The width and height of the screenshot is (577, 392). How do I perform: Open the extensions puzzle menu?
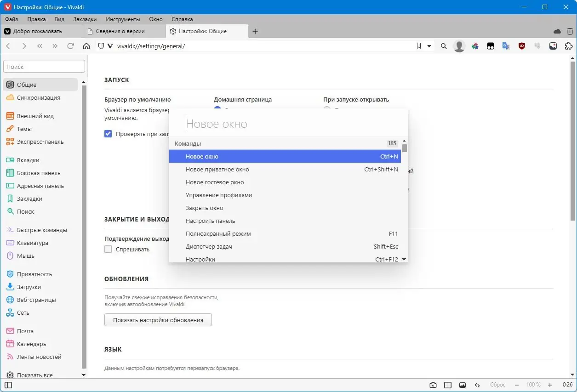click(569, 46)
